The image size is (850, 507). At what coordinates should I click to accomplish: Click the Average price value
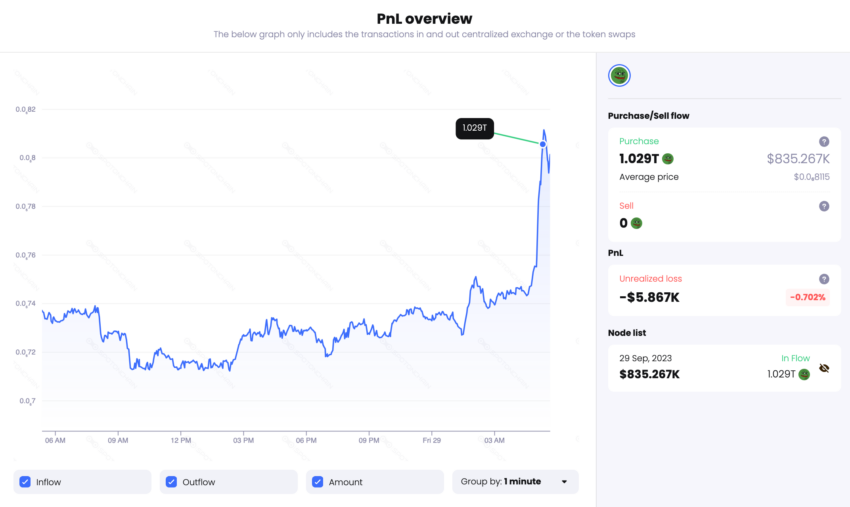point(810,177)
